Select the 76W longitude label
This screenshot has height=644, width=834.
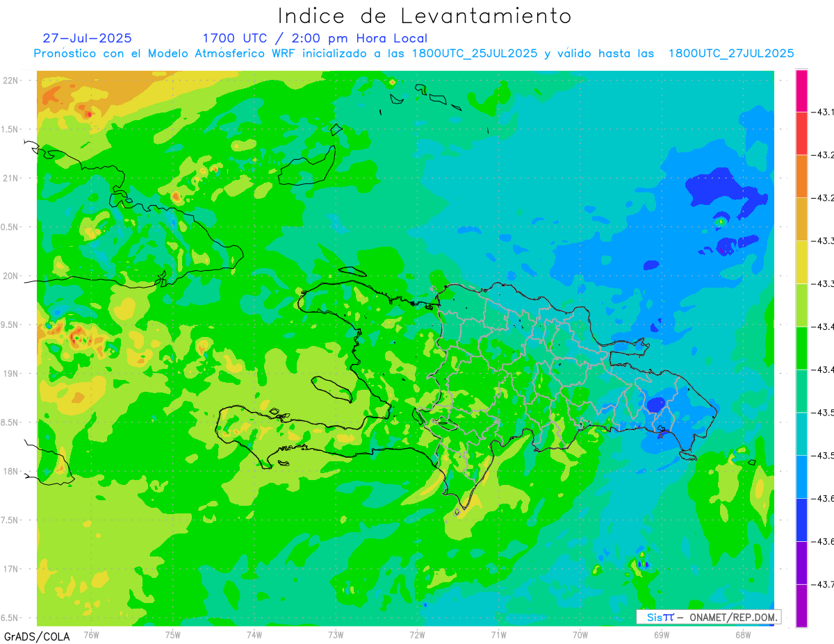point(91,635)
